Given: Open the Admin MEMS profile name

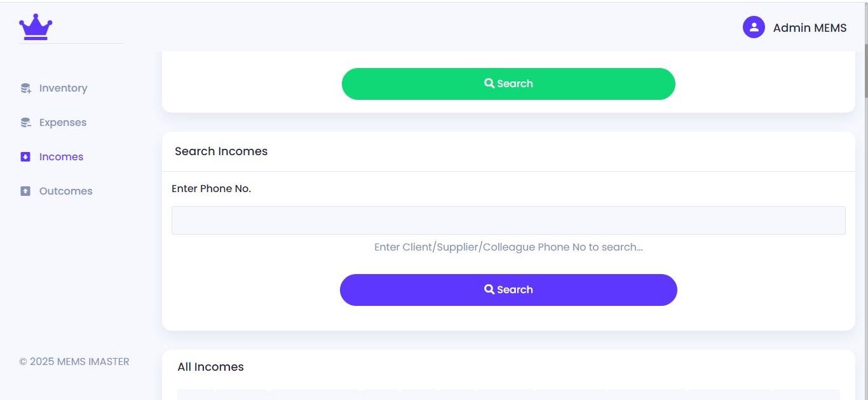Looking at the screenshot, I should pos(810,28).
